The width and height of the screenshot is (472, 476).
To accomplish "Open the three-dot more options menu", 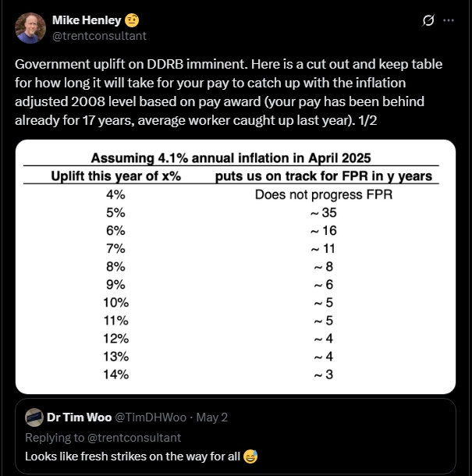I will (x=449, y=20).
